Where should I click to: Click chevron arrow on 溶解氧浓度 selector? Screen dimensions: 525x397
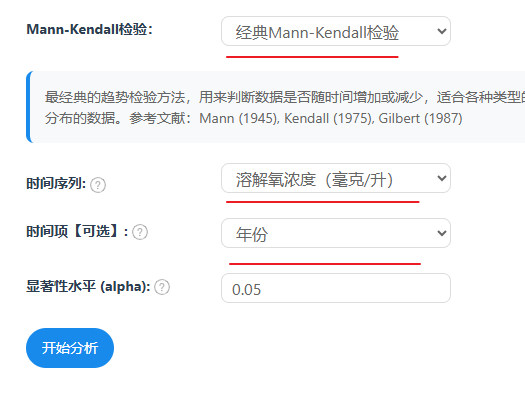(x=442, y=178)
